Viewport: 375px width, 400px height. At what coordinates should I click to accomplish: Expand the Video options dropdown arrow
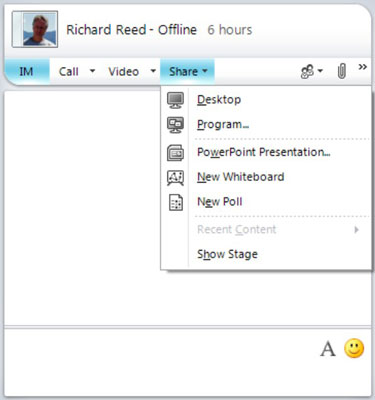coord(153,71)
